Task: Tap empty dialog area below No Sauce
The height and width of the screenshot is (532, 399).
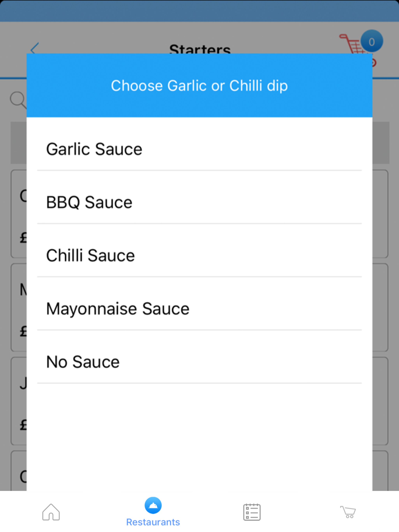Action: [x=199, y=437]
